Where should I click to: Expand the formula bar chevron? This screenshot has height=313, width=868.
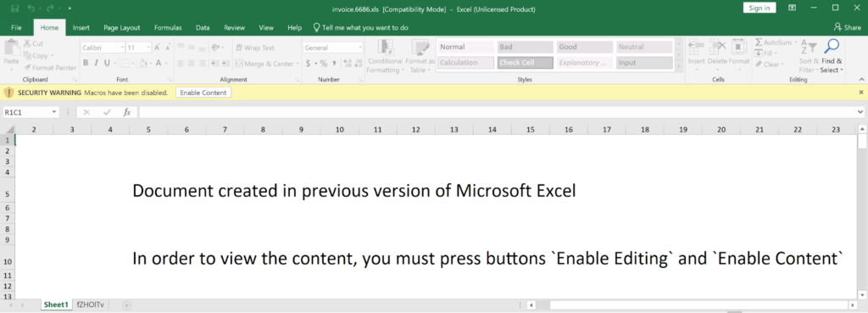click(860, 113)
